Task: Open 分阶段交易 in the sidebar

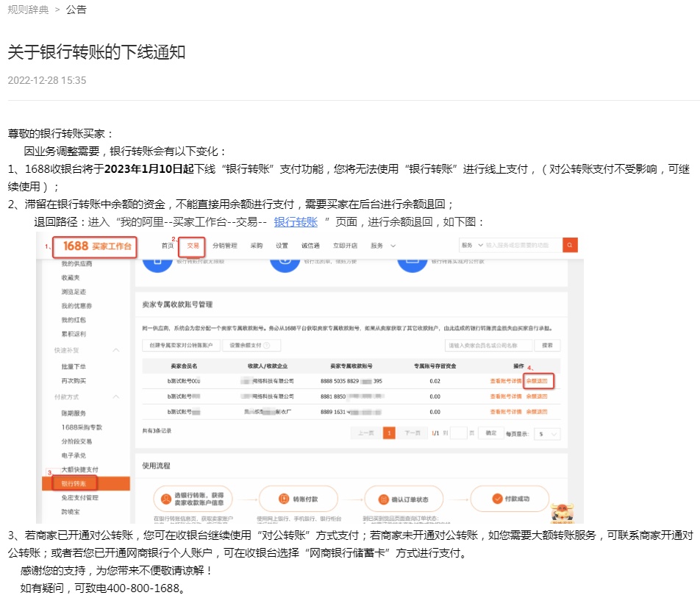Action: tap(76, 441)
